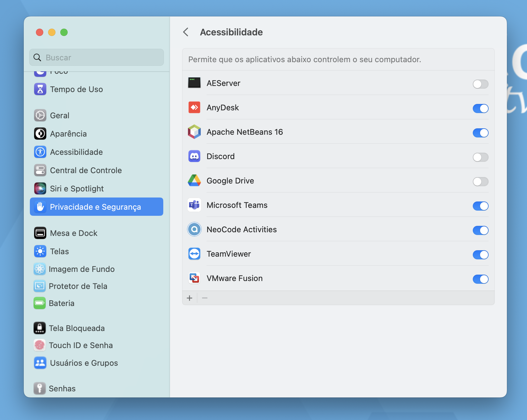Click the AEServer terminal app icon
This screenshot has height=420, width=527.
point(194,83)
